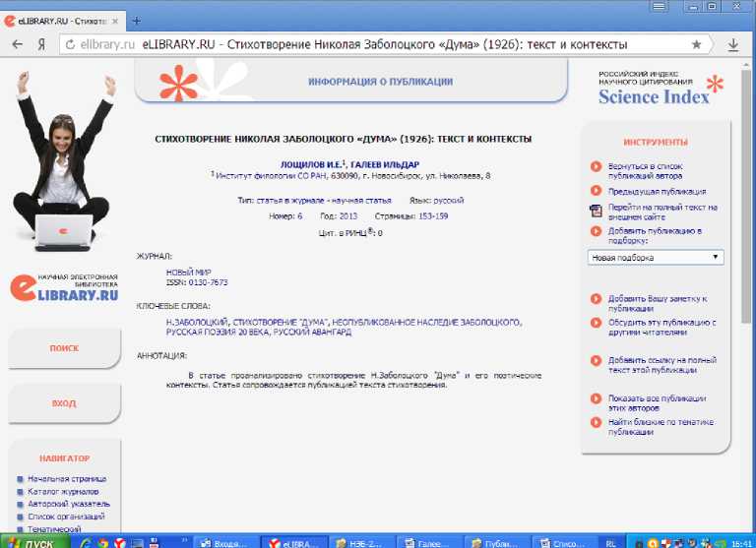Switch to НЭБ-2... taskbar window
The image size is (756, 548).
[361, 543]
